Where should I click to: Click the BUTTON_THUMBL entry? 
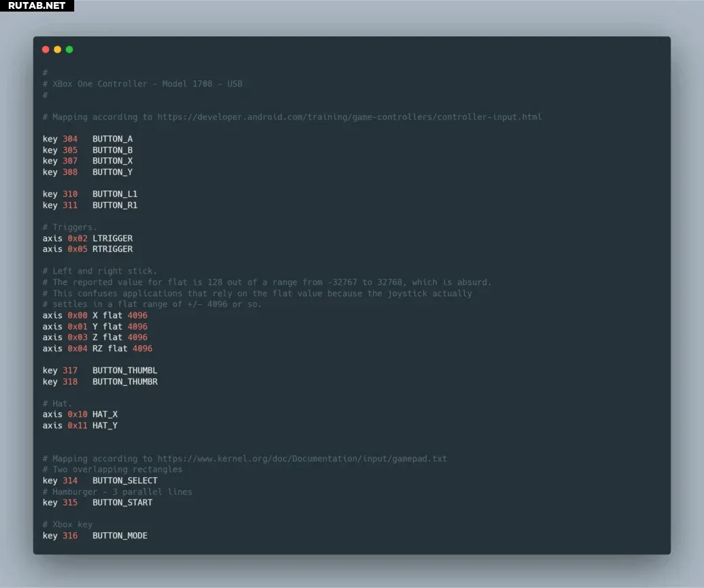pyautogui.click(x=125, y=370)
